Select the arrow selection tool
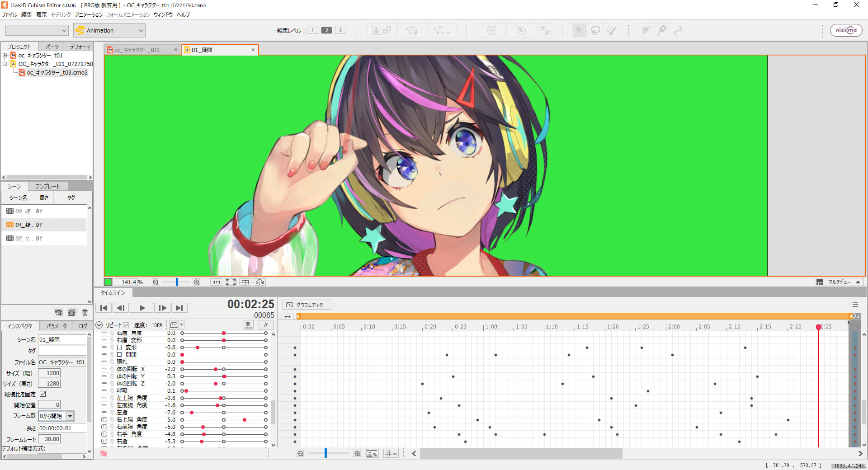Viewport: 868px width, 470px height. [579, 30]
